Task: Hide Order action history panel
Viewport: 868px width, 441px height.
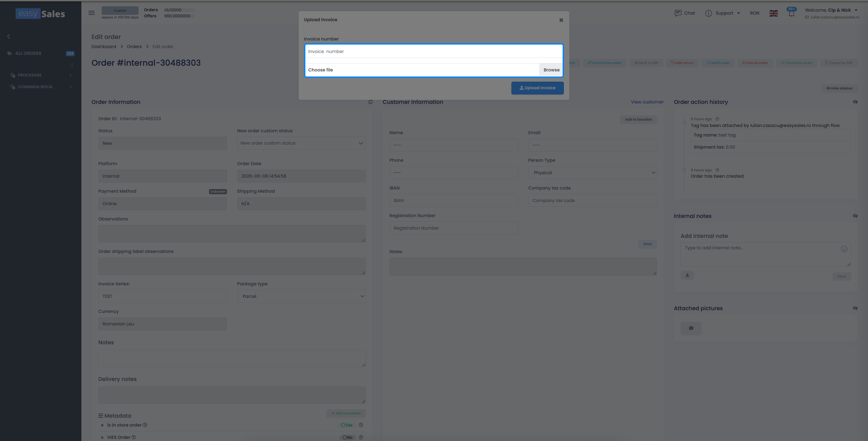Action: click(855, 102)
